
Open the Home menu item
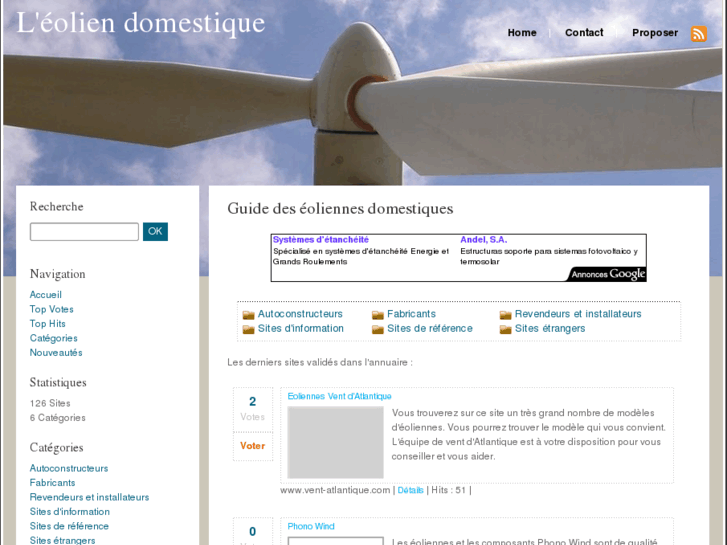522,32
